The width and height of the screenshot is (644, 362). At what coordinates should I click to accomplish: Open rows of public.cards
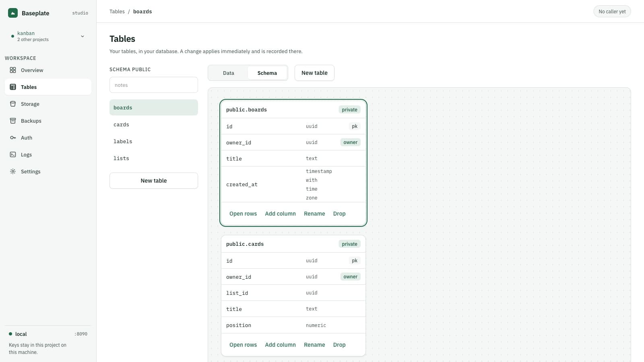(243, 345)
